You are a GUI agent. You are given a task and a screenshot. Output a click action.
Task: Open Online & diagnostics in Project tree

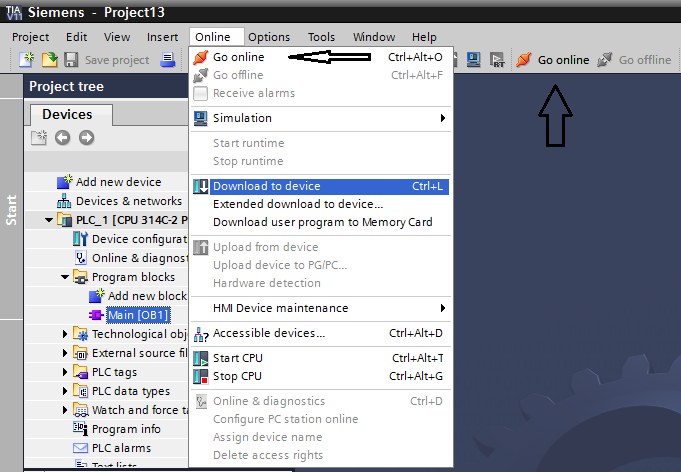139,258
